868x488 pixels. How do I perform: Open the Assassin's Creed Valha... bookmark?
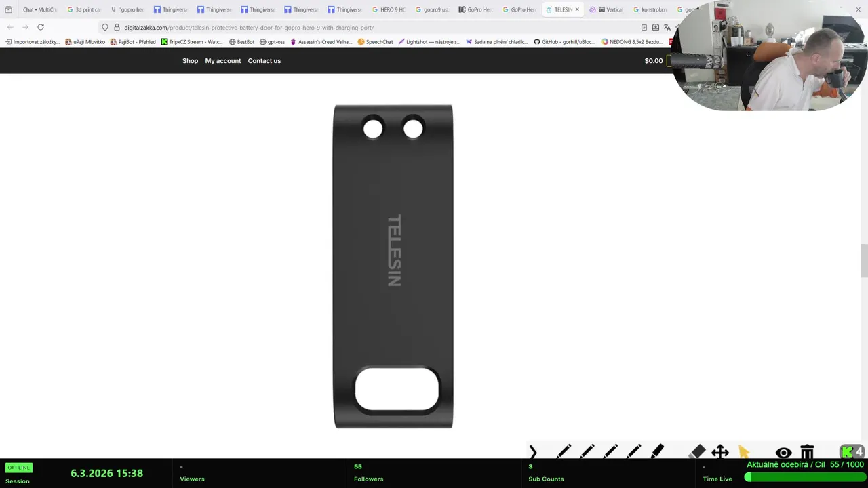[321, 42]
